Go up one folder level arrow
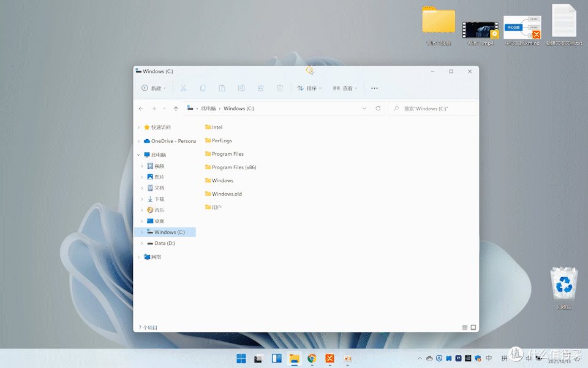Viewport: 588px width, 368px height. [176, 109]
